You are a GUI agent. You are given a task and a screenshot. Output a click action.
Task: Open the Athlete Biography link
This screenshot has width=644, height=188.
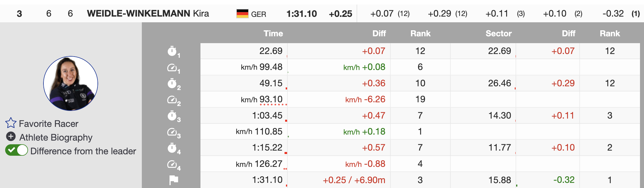pos(56,137)
